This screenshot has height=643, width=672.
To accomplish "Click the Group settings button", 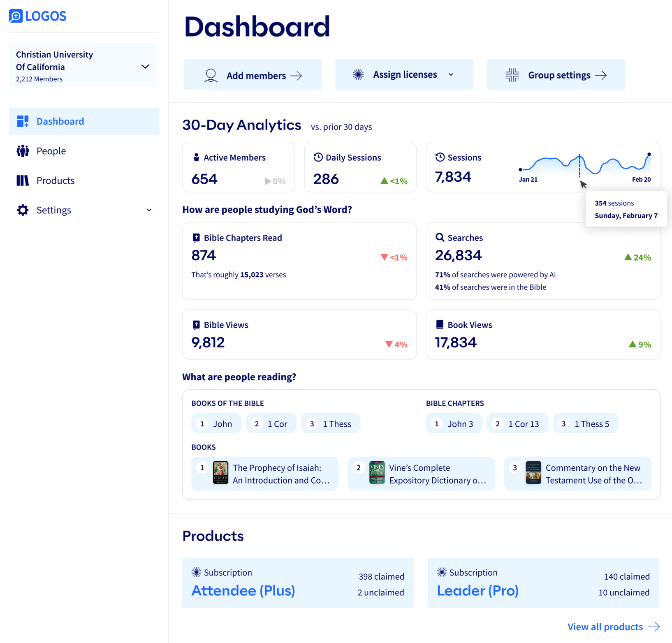I will [556, 74].
